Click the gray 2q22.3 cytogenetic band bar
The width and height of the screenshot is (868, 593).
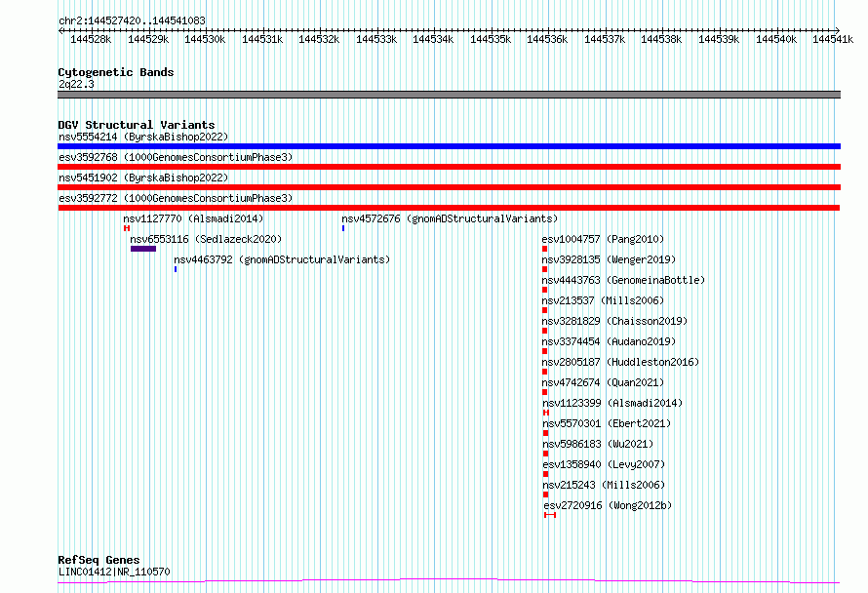point(449,95)
